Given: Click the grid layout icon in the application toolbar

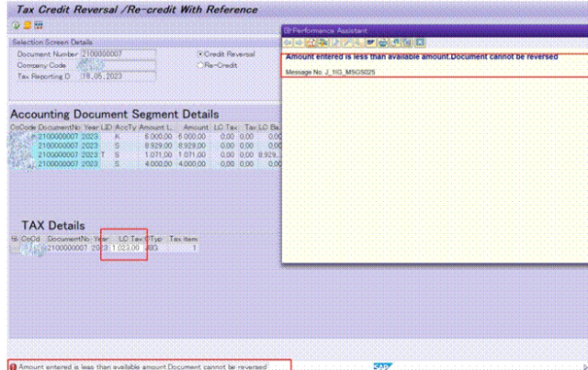Looking at the screenshot, I should [39, 26].
